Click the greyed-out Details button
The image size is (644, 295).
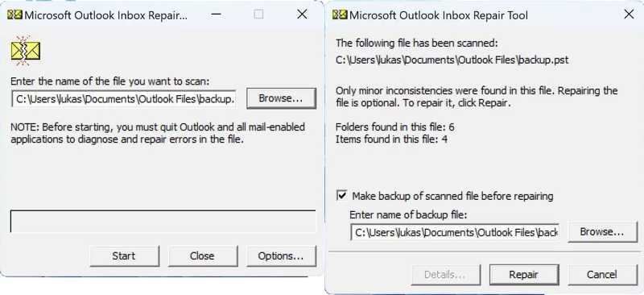pos(446,274)
